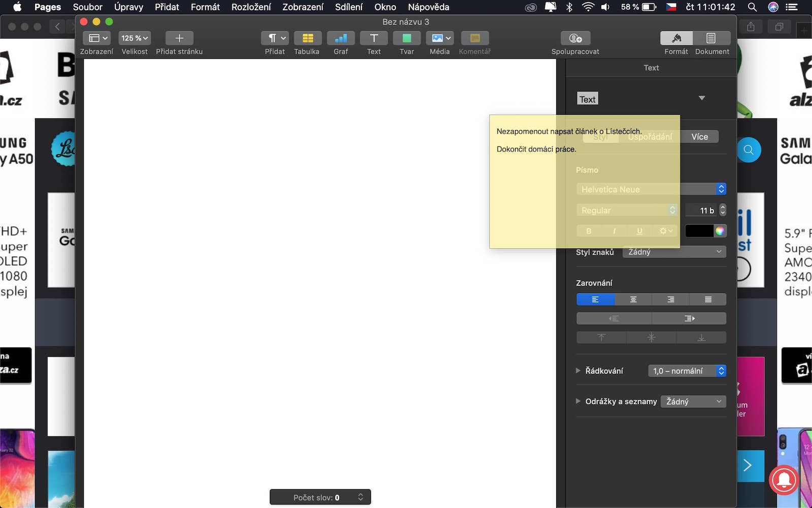
Task: Add a text box using Text icon
Action: tap(374, 39)
